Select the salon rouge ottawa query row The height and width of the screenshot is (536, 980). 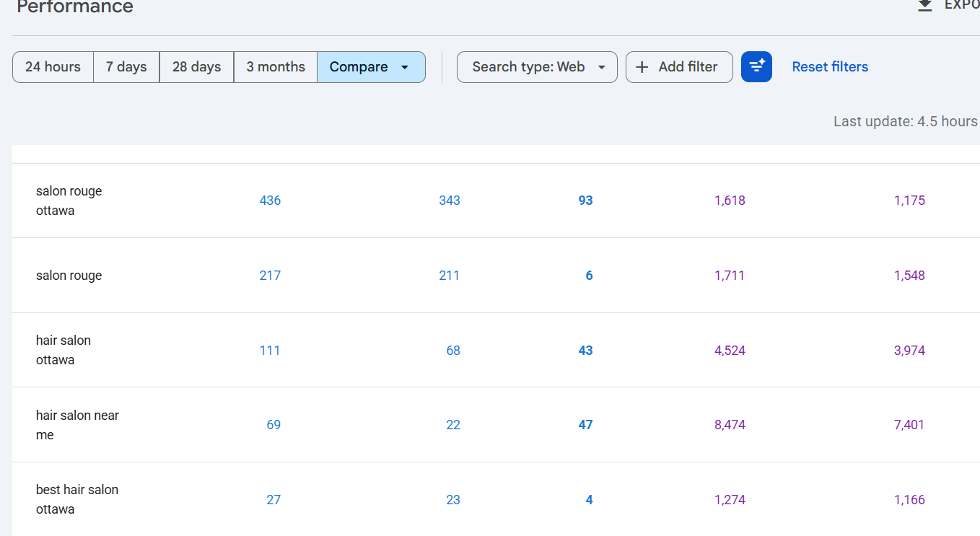tap(496, 201)
